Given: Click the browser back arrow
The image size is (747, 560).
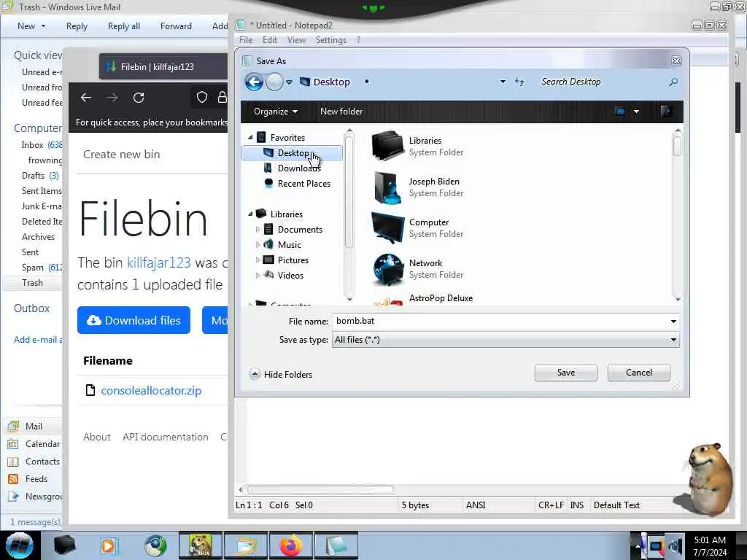Looking at the screenshot, I should click(x=86, y=98).
